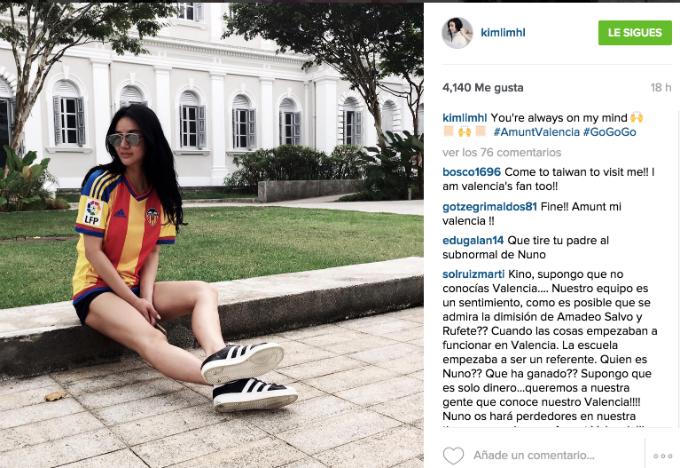Open bosco1696 commenter profile
The width and height of the screenshot is (680, 468).
[x=471, y=172]
